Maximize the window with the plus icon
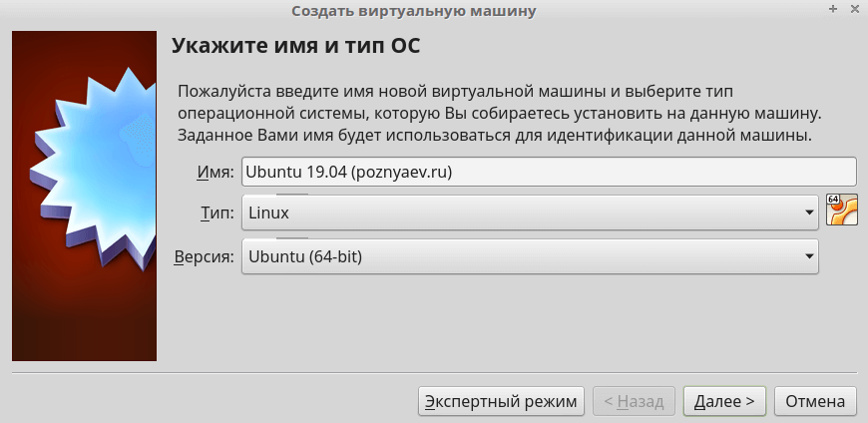The height and width of the screenshot is (423, 868). click(833, 10)
